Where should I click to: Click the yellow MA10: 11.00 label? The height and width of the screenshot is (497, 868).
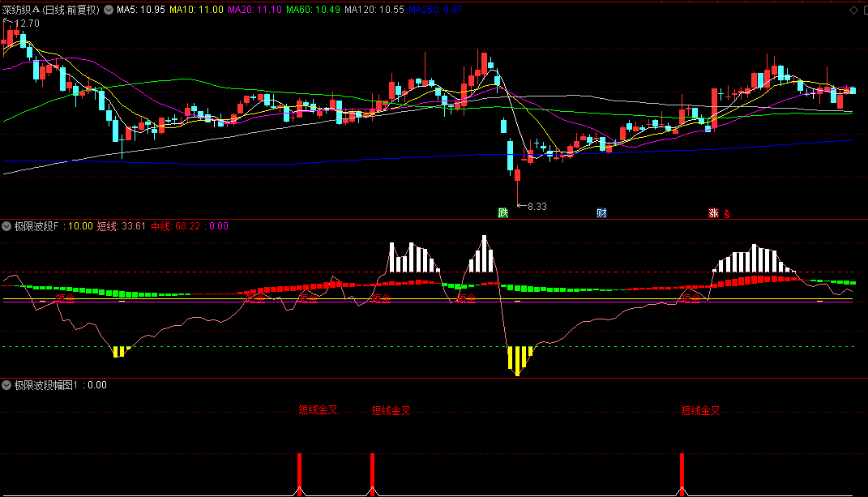196,10
